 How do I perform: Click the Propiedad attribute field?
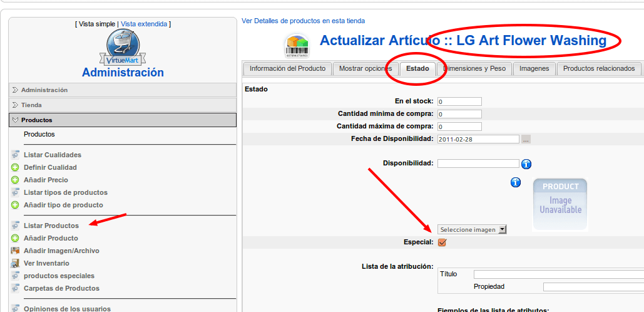coord(593,287)
